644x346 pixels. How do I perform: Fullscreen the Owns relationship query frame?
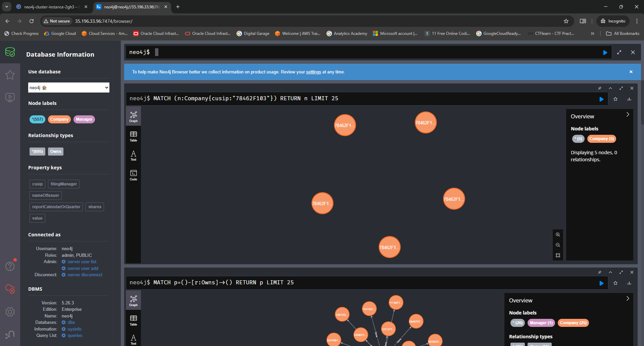tap(621, 272)
